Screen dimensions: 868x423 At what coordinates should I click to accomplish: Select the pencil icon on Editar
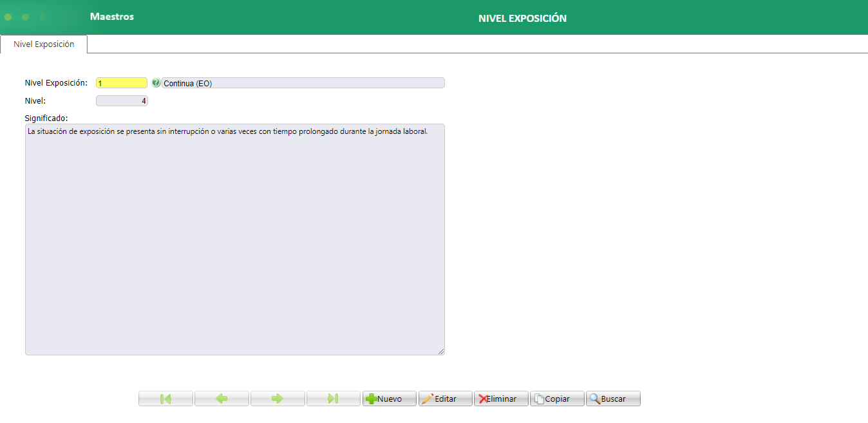429,398
